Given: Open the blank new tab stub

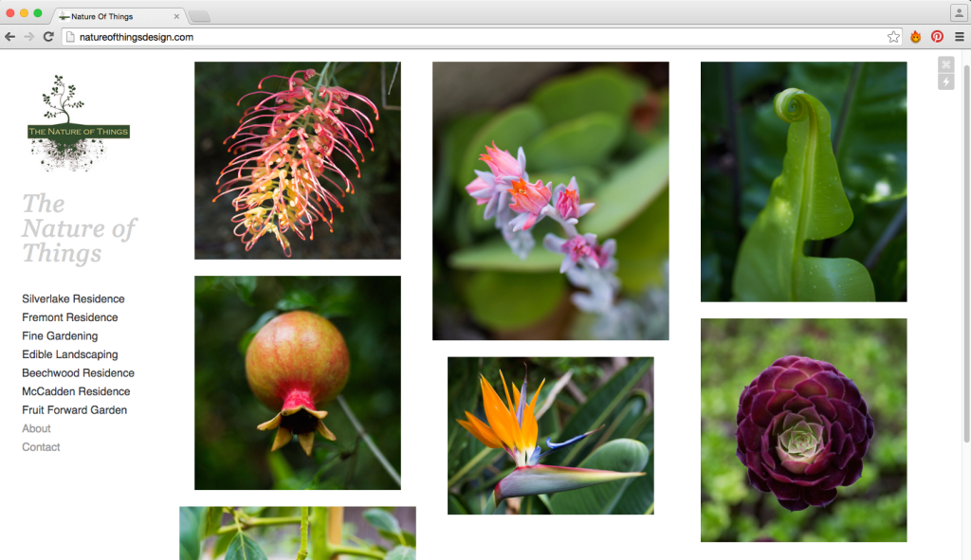Looking at the screenshot, I should click(x=199, y=15).
